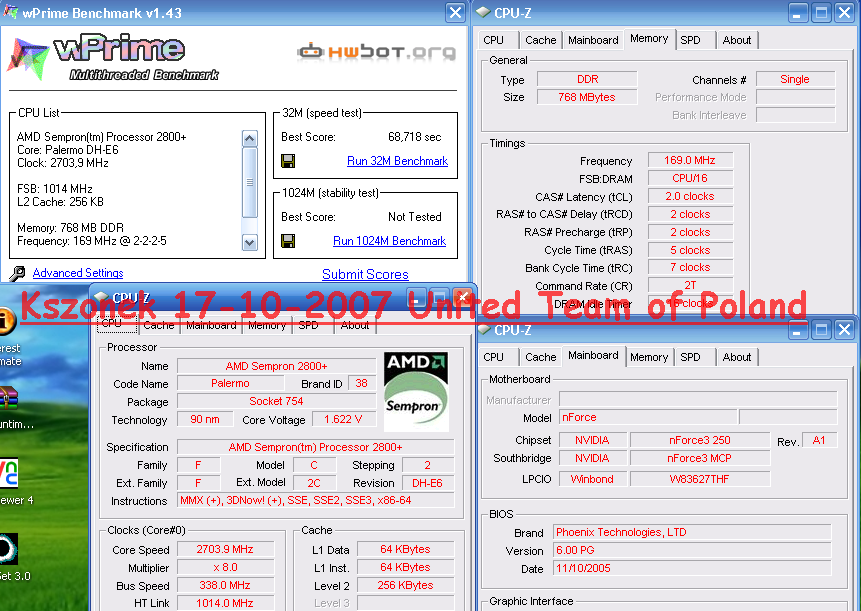Click the wrench icon beside Advanced Settings
This screenshot has width=861, height=611.
pos(17,273)
